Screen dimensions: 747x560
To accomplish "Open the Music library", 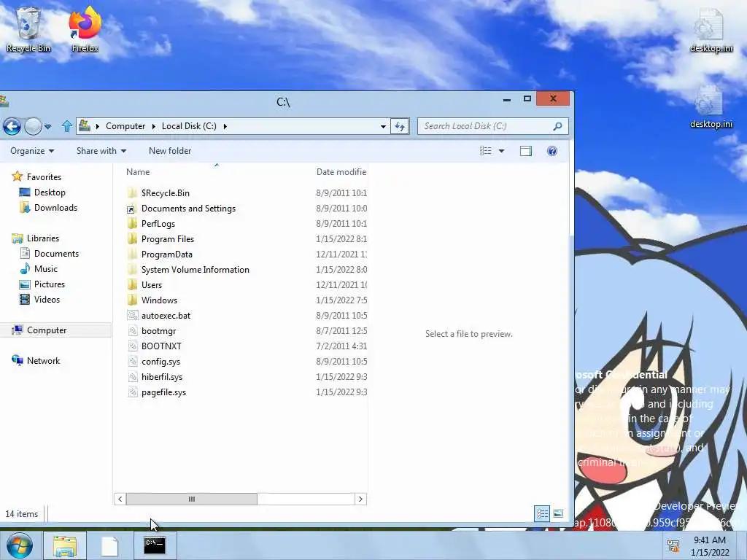I will [x=46, y=269].
